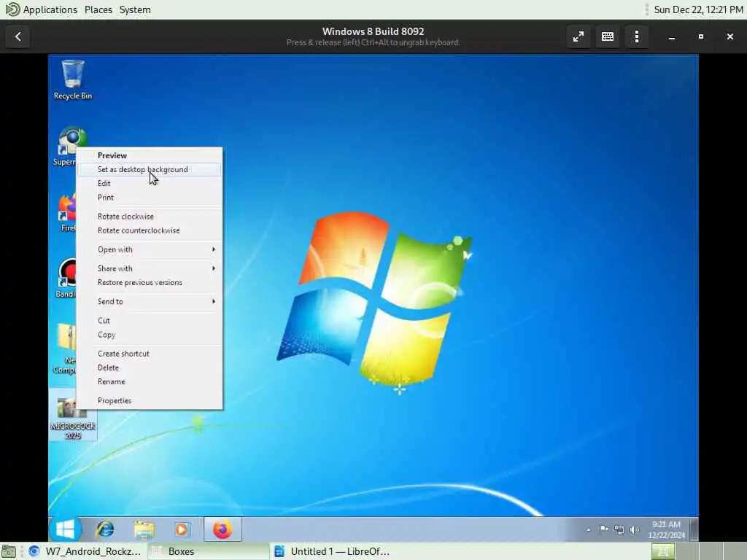
Task: Open the Applications menu in the top panel
Action: [x=42, y=9]
